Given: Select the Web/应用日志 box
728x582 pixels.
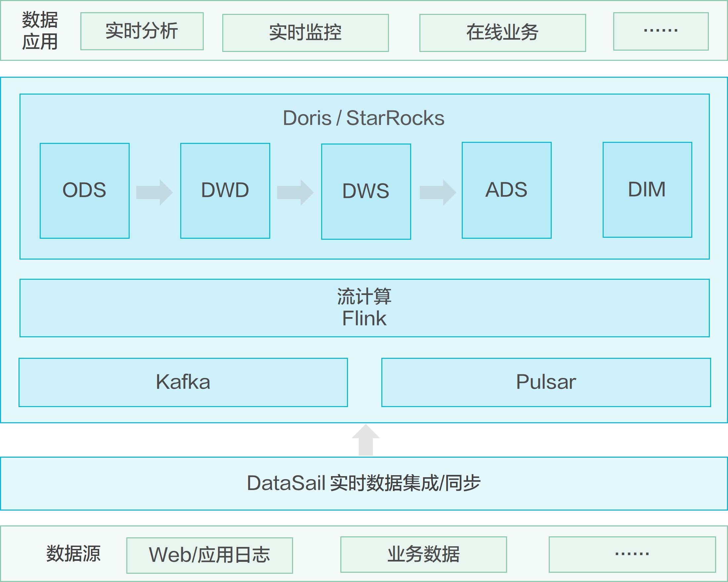Looking at the screenshot, I should (210, 555).
